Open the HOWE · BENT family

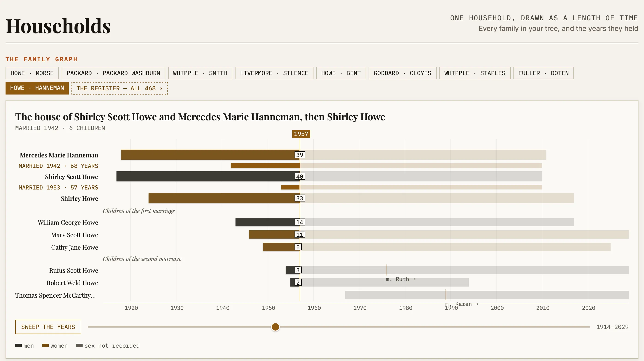point(341,73)
